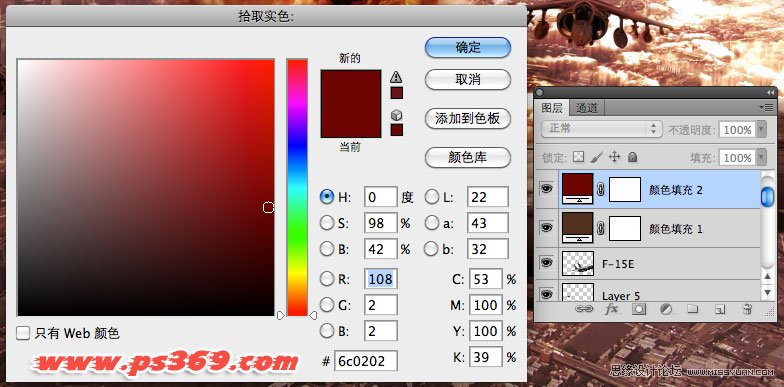The width and height of the screenshot is (784, 387).
Task: Enable the 只有 Web 颜色 checkbox
Action: click(23, 333)
